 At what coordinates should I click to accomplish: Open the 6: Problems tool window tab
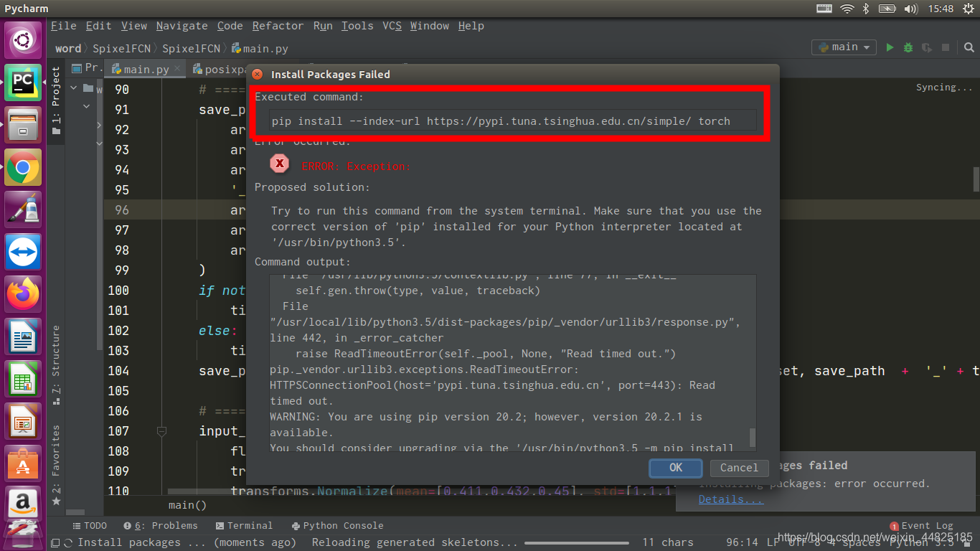(x=161, y=526)
